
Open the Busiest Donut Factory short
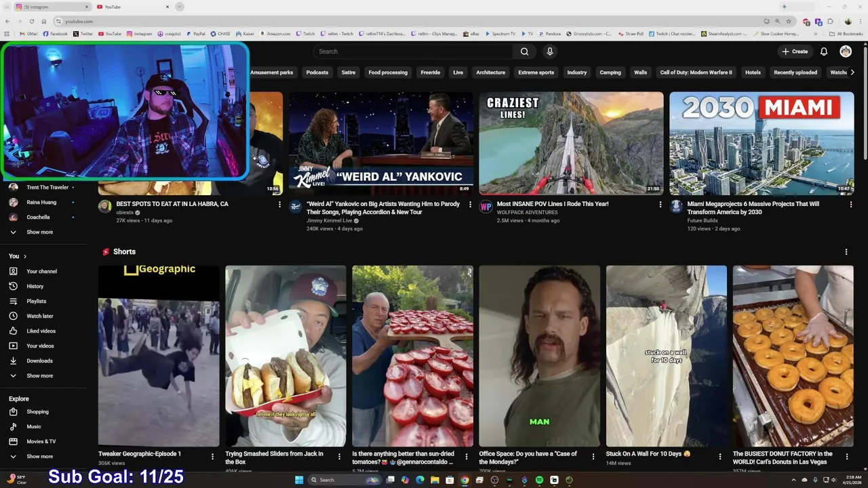793,356
